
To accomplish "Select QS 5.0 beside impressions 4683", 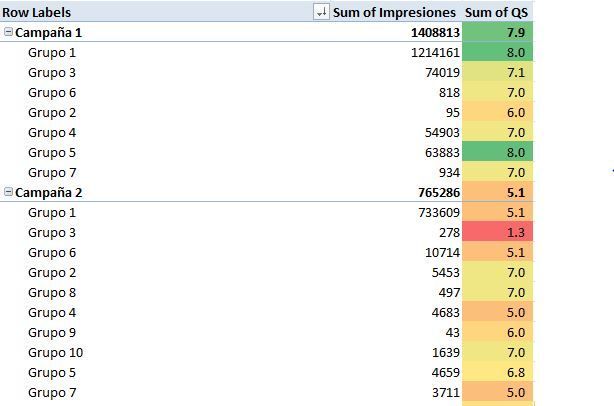I will click(497, 312).
